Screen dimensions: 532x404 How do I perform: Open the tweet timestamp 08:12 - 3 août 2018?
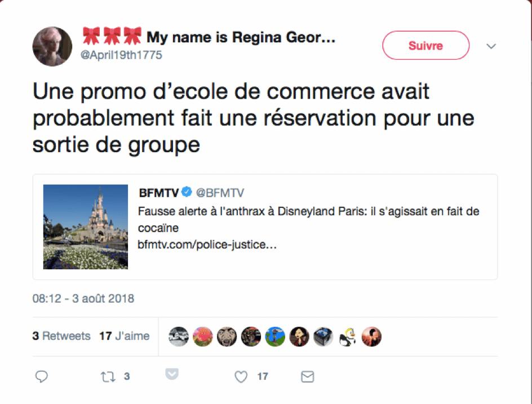[83, 299]
